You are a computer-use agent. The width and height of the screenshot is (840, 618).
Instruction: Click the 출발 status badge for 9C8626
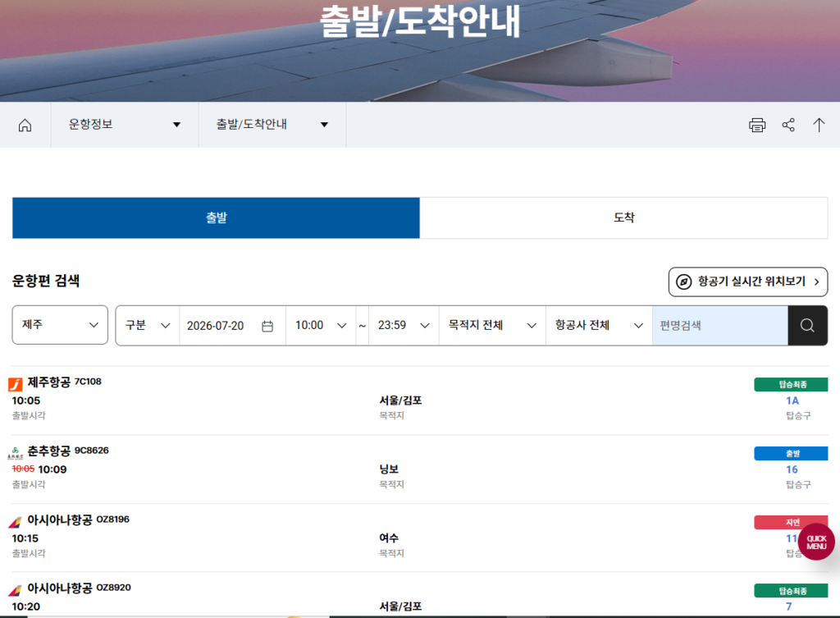point(791,454)
